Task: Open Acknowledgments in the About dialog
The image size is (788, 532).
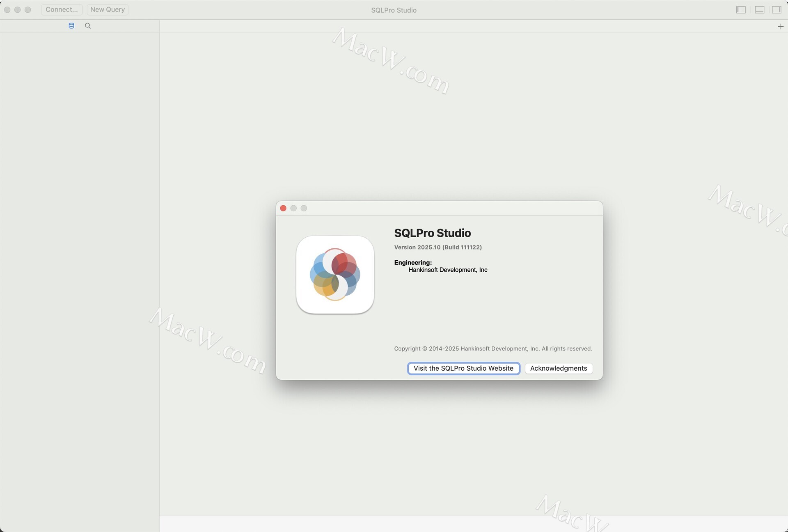Action: click(x=559, y=368)
